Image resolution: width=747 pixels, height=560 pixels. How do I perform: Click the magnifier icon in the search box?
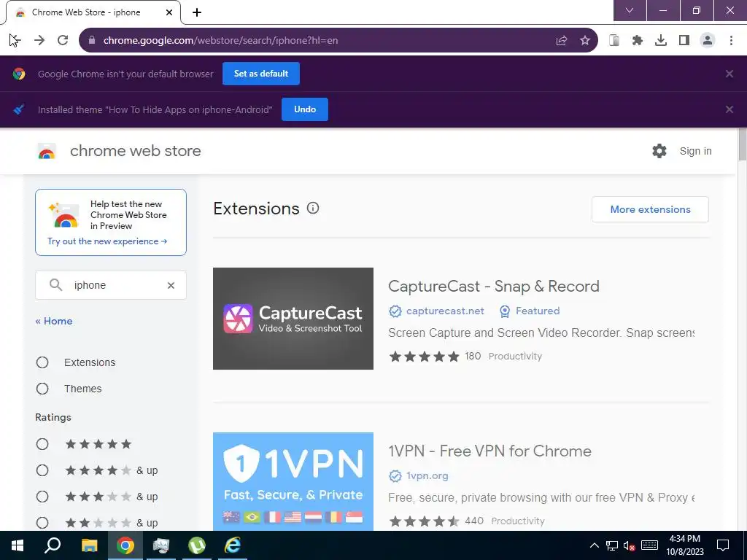[x=55, y=285]
